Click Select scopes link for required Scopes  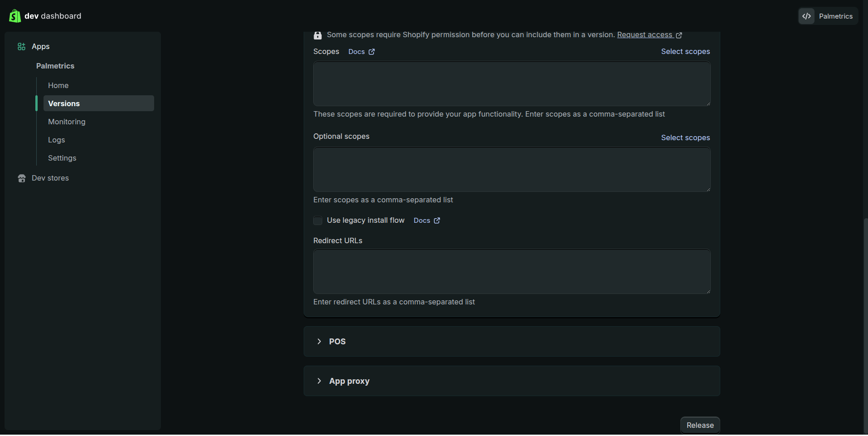(685, 52)
